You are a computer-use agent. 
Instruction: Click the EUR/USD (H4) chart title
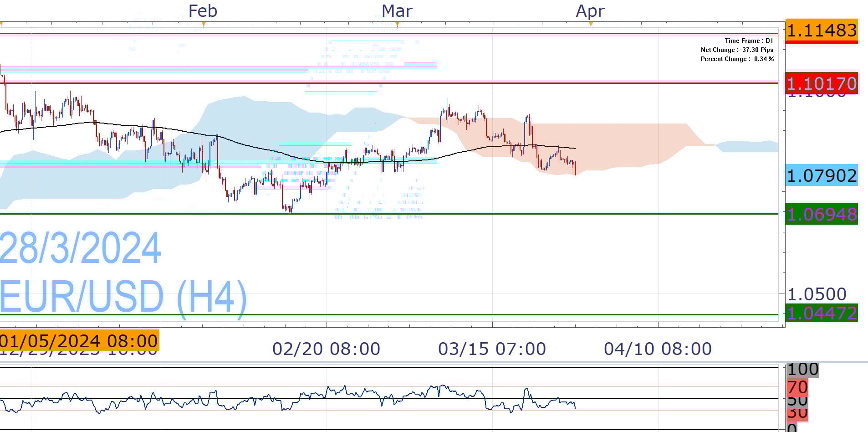(123, 296)
